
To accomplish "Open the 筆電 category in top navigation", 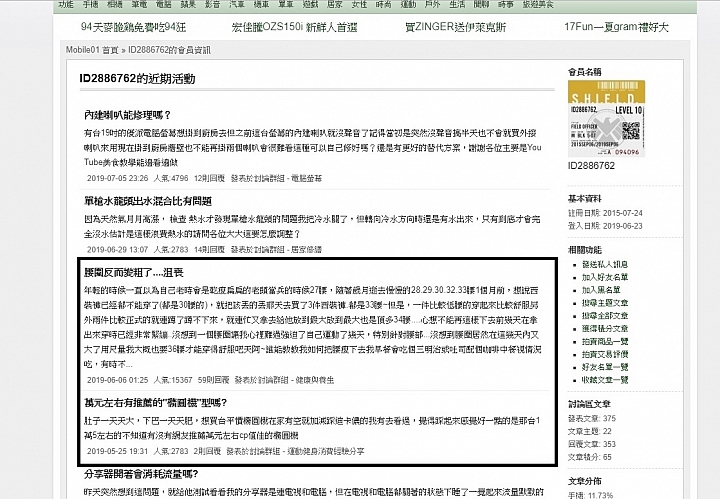I will tap(139, 4).
